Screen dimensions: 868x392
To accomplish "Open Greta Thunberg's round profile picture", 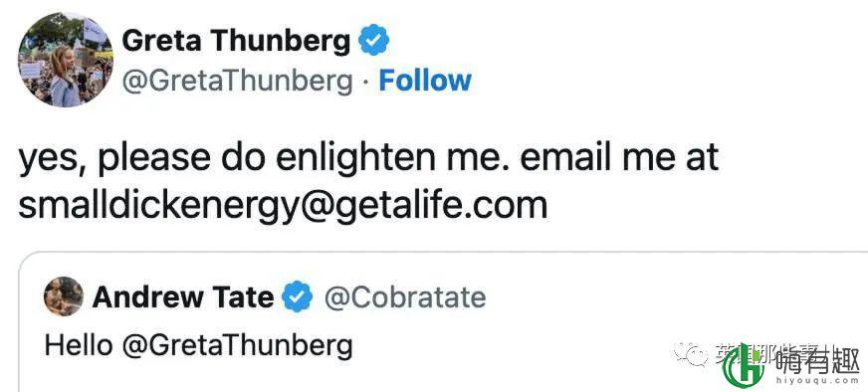I will point(66,59).
